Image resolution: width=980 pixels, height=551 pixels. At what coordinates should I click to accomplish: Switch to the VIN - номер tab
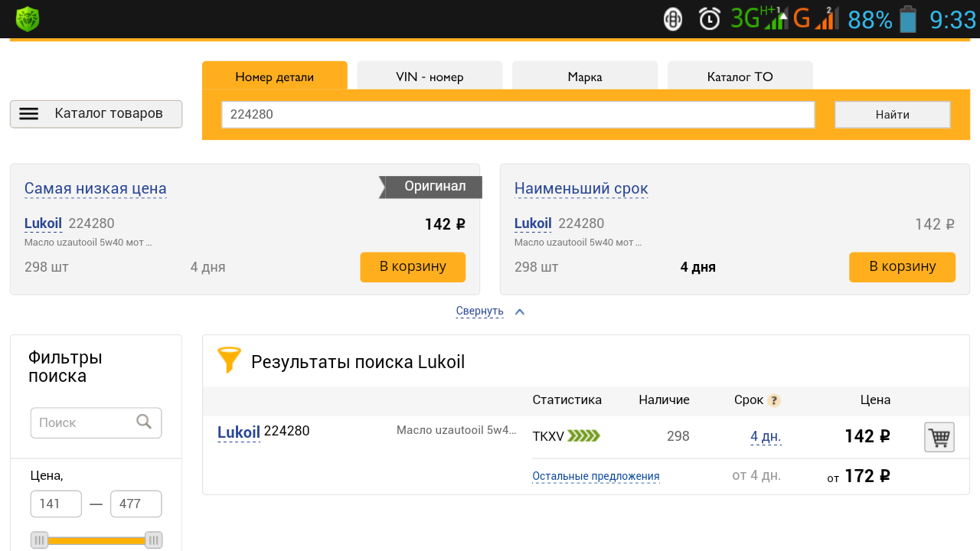pyautogui.click(x=430, y=76)
